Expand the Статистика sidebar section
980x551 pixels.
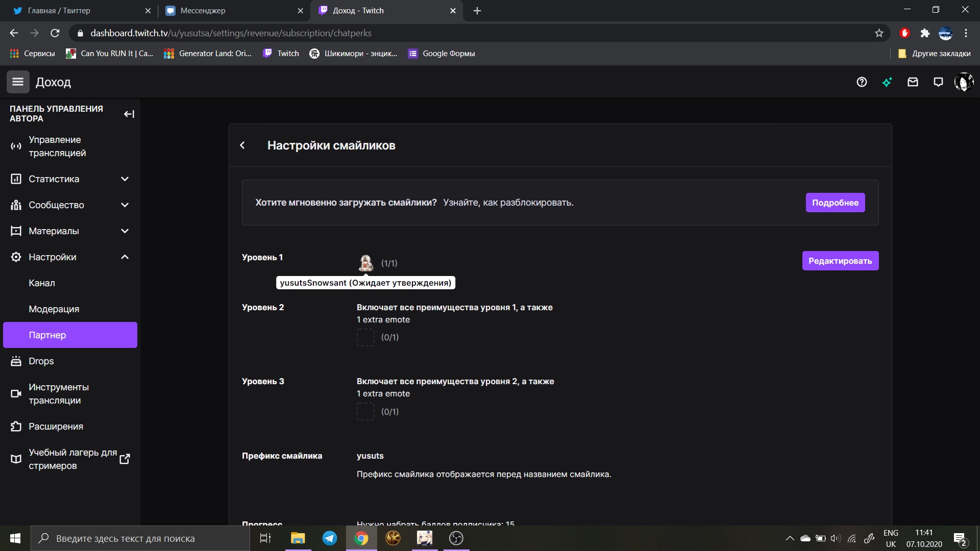70,179
